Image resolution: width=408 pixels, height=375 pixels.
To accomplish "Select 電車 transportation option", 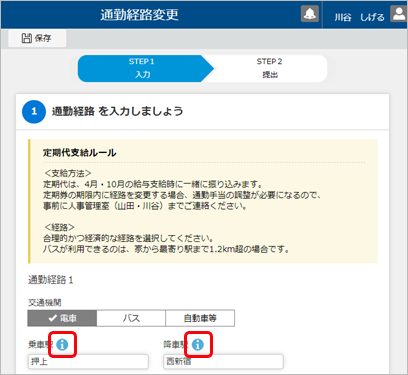I will pyautogui.click(x=62, y=318).
